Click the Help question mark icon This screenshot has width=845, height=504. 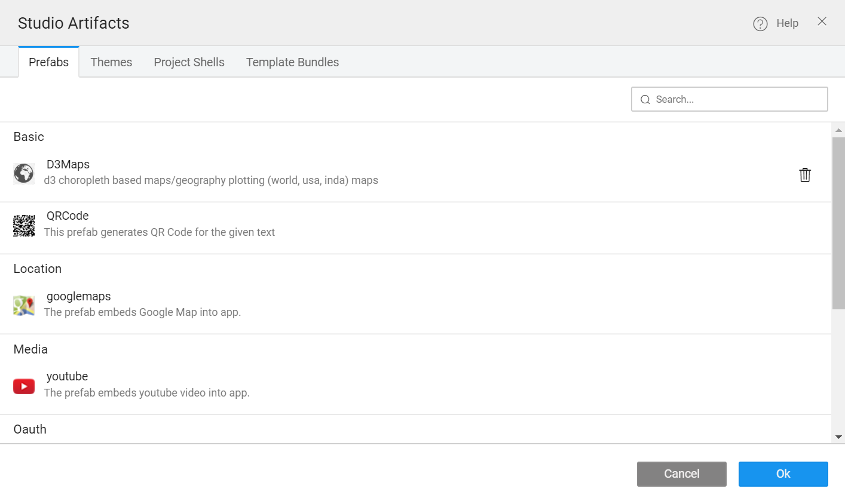click(x=760, y=24)
